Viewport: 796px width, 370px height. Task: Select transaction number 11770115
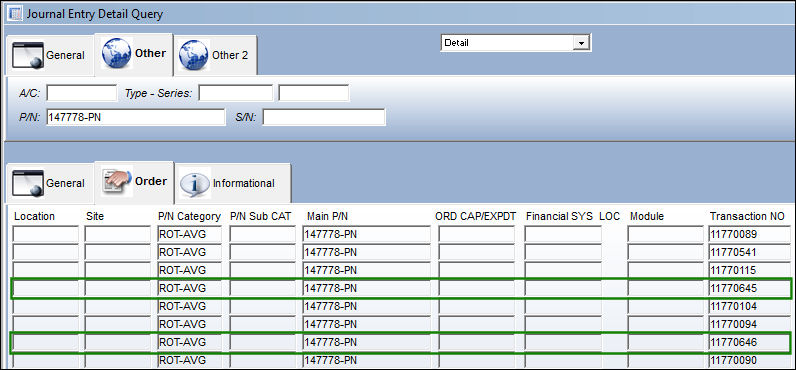[x=750, y=270]
